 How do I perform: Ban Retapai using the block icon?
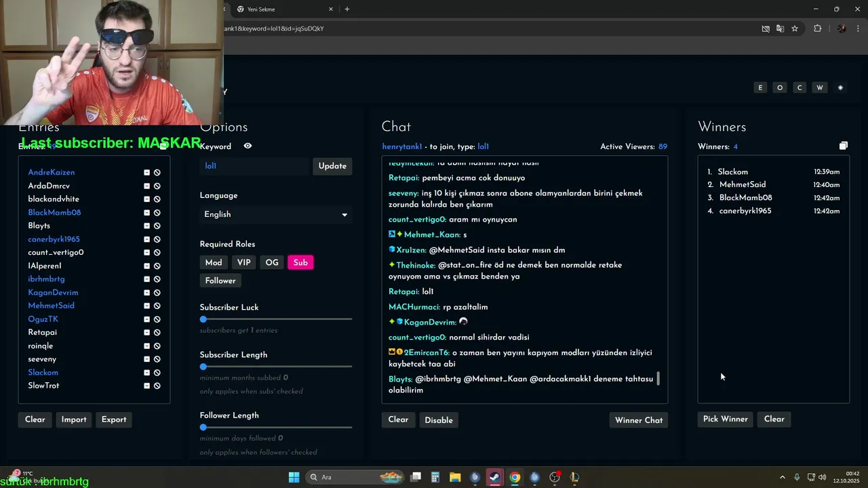157,333
